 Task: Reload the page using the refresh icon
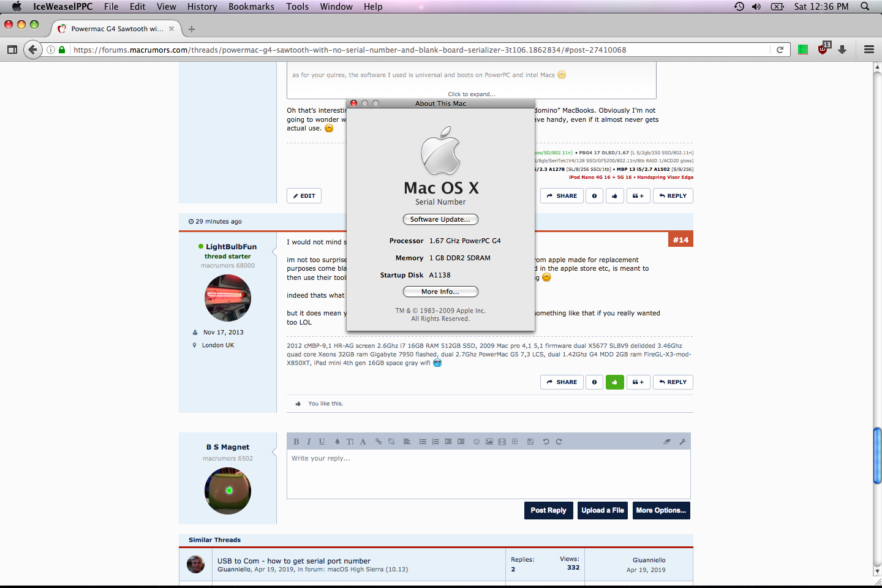point(780,50)
